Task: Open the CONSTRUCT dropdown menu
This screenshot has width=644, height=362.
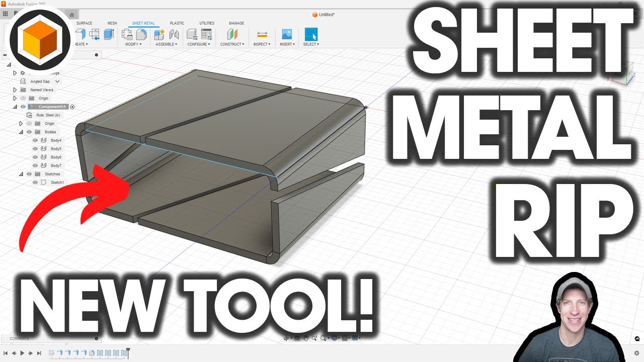Action: [232, 44]
